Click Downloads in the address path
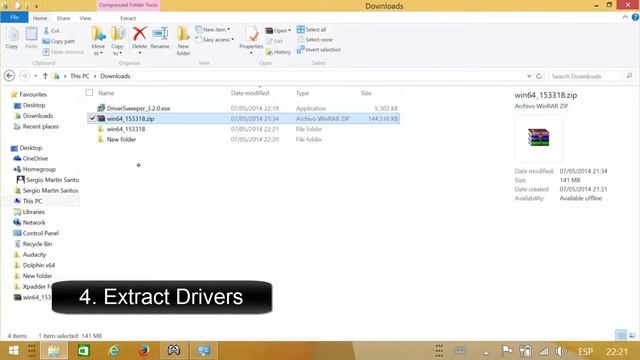This screenshot has height=360, width=640. pos(116,76)
